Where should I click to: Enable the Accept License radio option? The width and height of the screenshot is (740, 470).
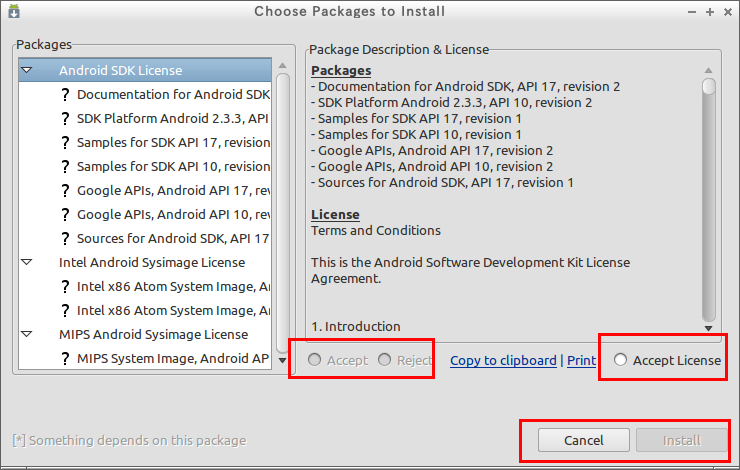click(621, 360)
